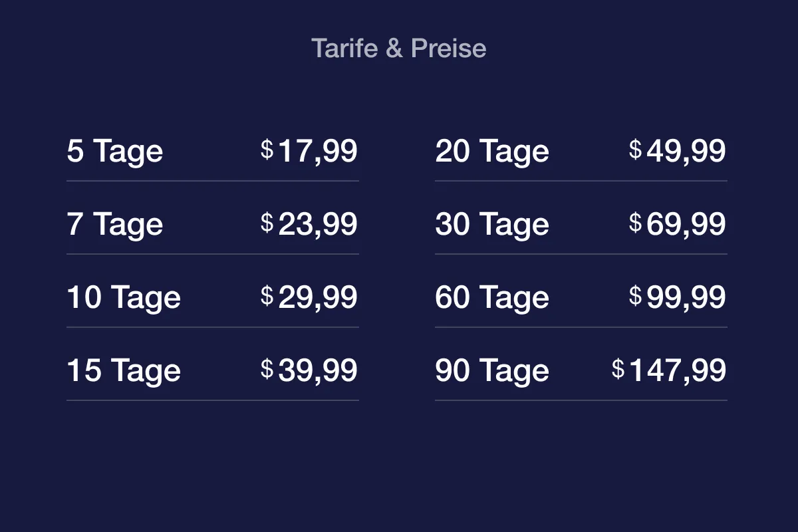The width and height of the screenshot is (798, 532).
Task: Select the 90 Tage plan label
Action: 492,372
